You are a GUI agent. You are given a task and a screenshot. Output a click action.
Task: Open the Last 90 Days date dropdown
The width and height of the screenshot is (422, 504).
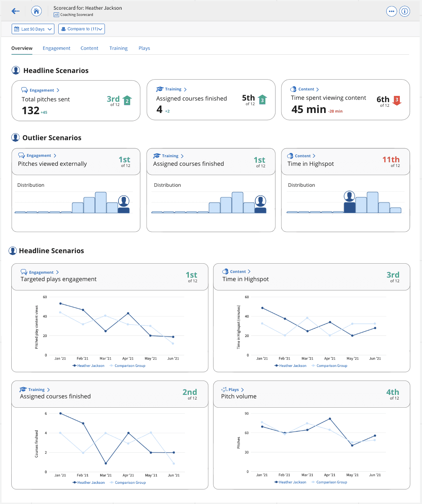pyautogui.click(x=33, y=29)
